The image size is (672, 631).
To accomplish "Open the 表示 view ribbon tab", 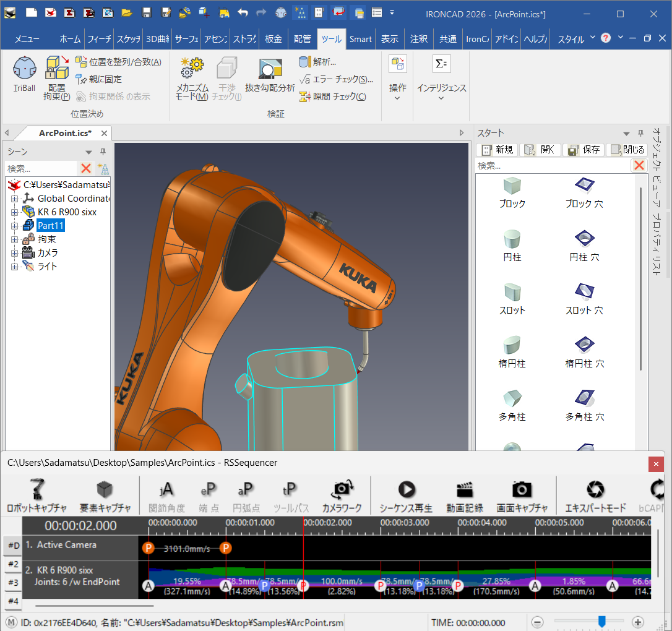I will coord(390,39).
